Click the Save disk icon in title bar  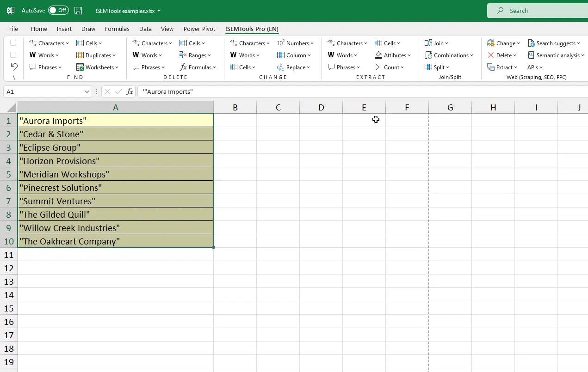(x=78, y=10)
